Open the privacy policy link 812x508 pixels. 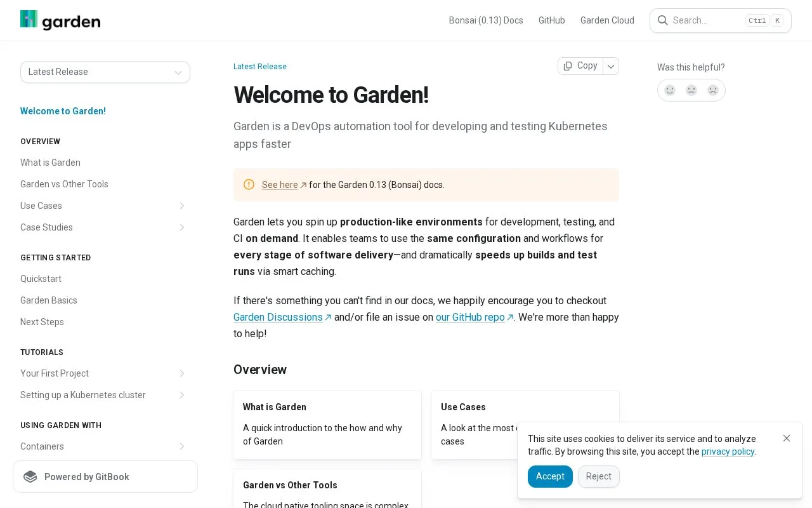728,451
